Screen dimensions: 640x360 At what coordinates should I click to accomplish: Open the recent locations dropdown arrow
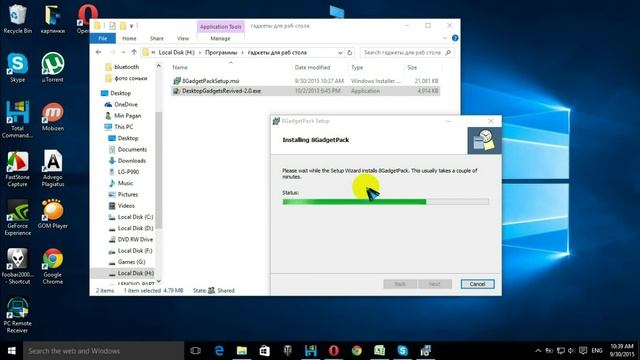tap(123, 52)
